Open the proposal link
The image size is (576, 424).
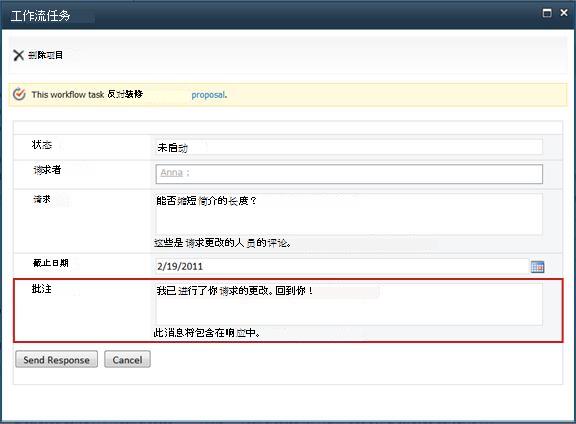[x=208, y=95]
